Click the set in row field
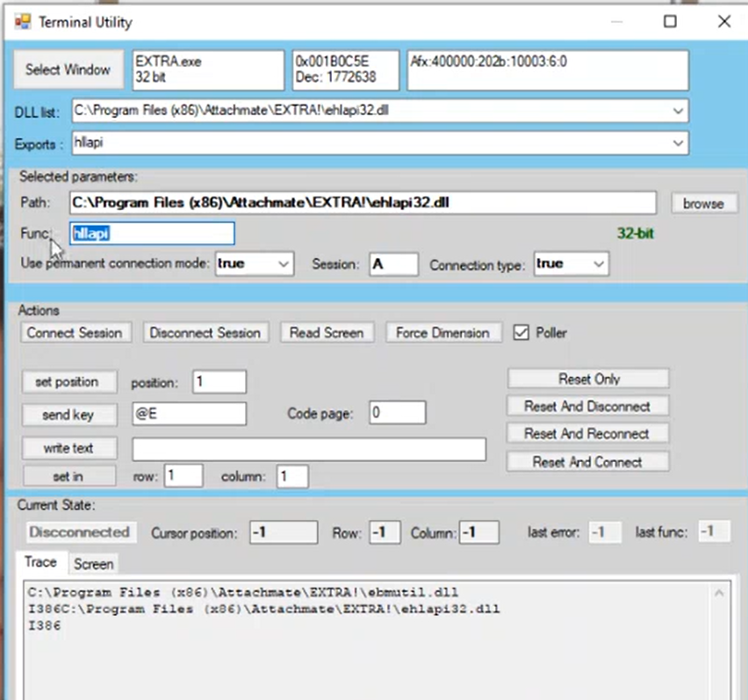Screen dimensions: 748x700 coord(183,476)
